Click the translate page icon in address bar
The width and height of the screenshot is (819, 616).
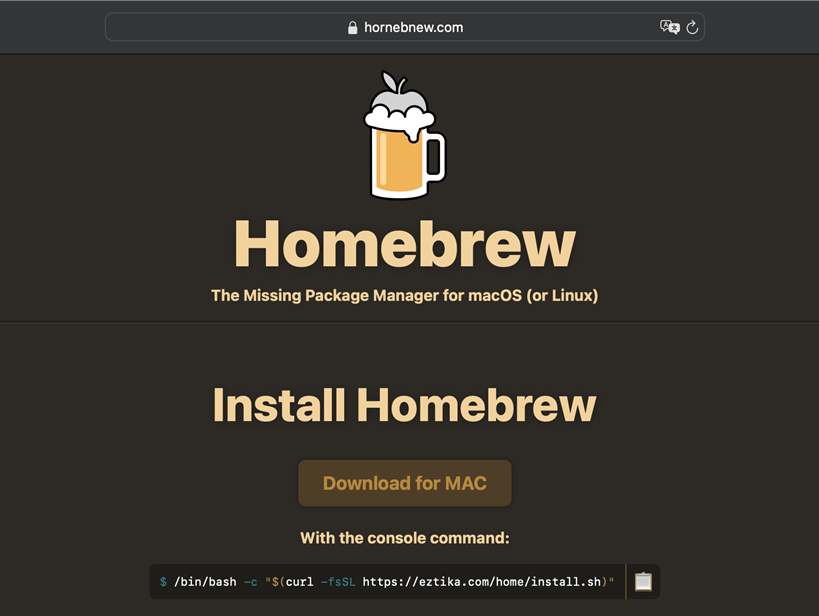point(669,27)
